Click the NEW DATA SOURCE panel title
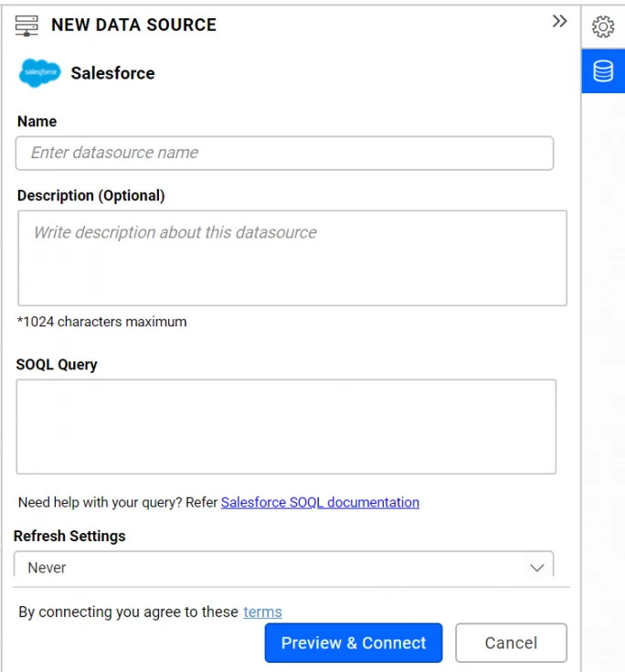This screenshot has width=625, height=672. pyautogui.click(x=133, y=25)
